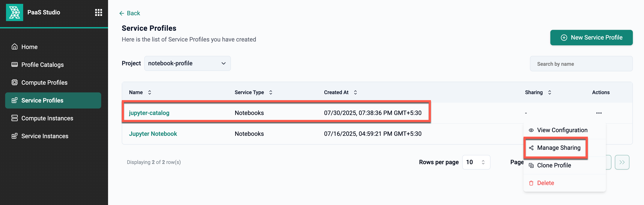Click the Service Profiles sidebar icon
Screen dimensions: 644x205
tap(15, 100)
